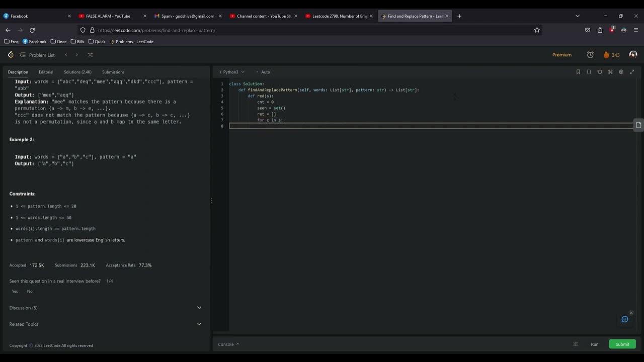The width and height of the screenshot is (644, 362).
Task: Open the Facebook bookmark
Action: (34, 42)
